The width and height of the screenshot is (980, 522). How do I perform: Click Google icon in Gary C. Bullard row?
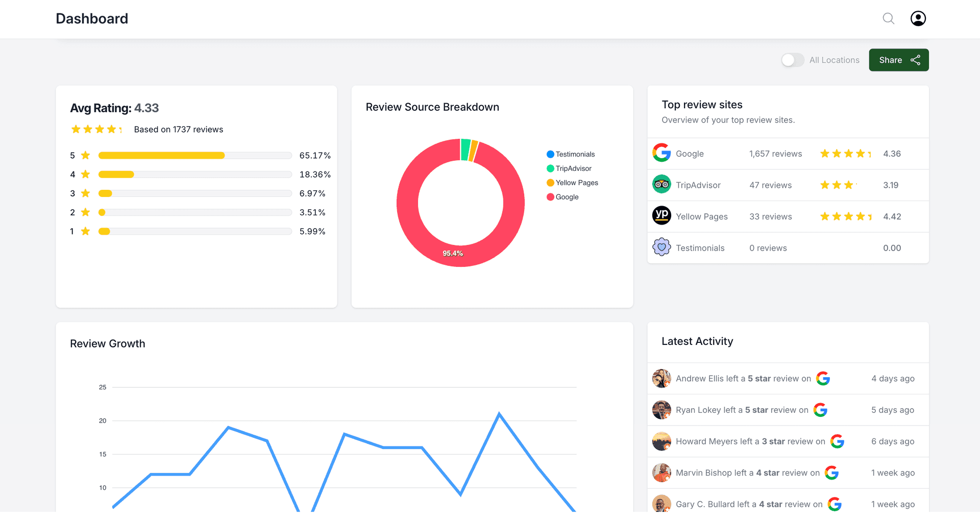tap(835, 504)
